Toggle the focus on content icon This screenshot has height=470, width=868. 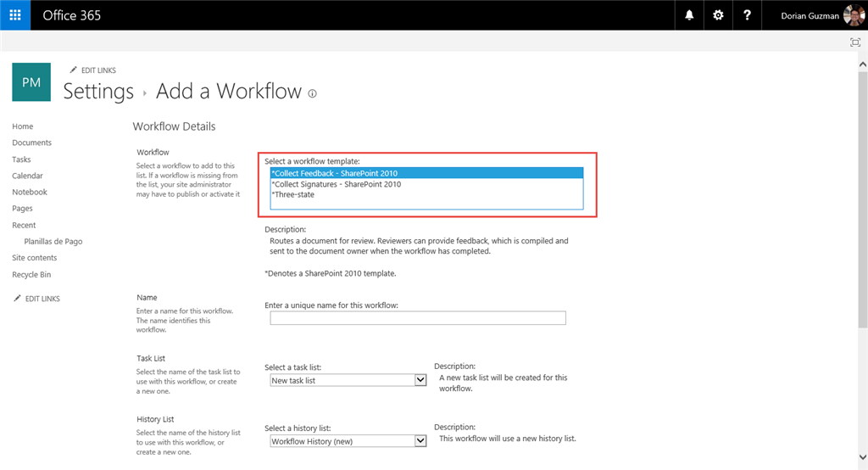[855, 42]
